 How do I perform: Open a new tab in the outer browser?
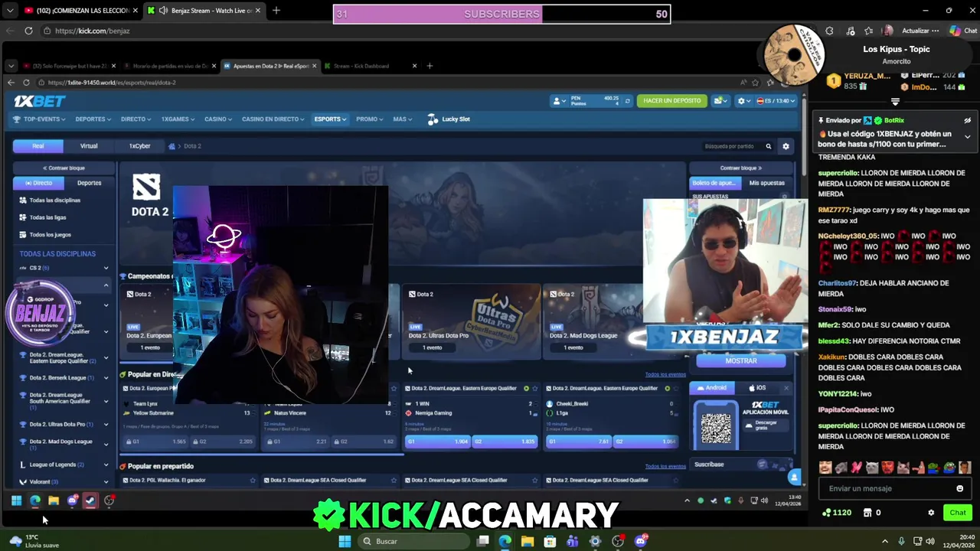tap(276, 11)
